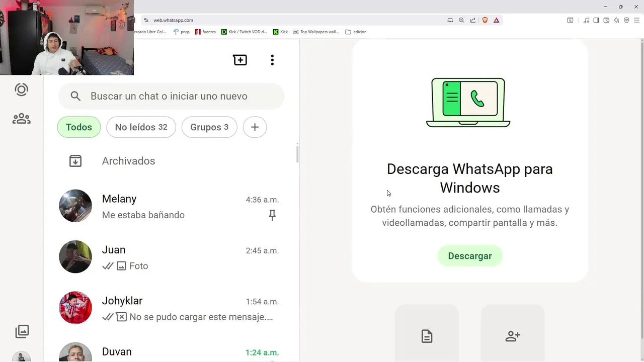Open the Brave Wallet icon
The height and width of the screenshot is (362, 644).
coord(606,20)
